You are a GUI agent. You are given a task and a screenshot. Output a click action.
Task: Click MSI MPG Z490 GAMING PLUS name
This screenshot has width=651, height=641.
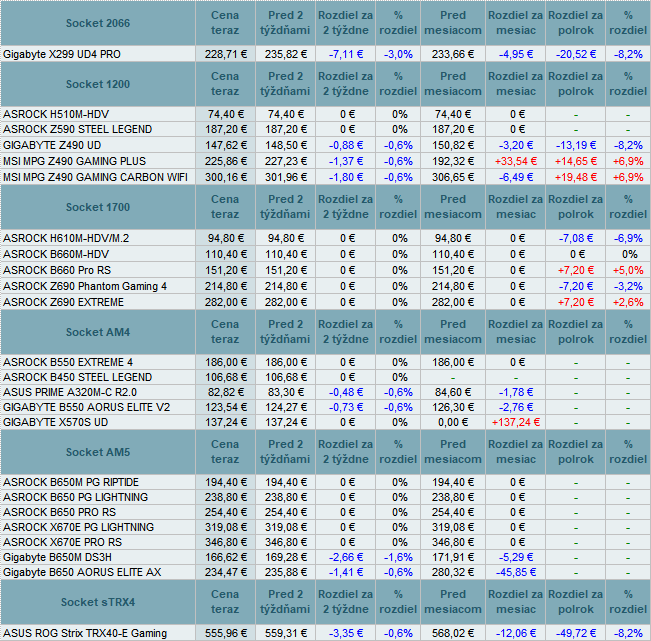point(75,161)
